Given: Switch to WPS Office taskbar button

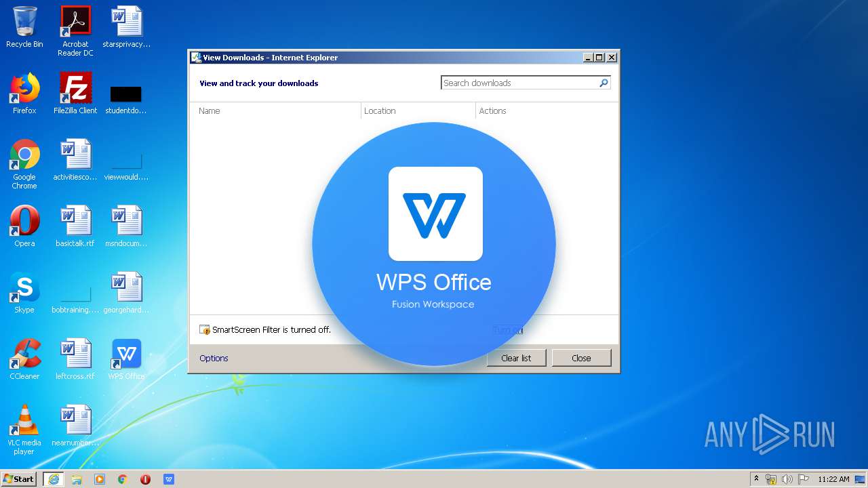Looking at the screenshot, I should 169,479.
